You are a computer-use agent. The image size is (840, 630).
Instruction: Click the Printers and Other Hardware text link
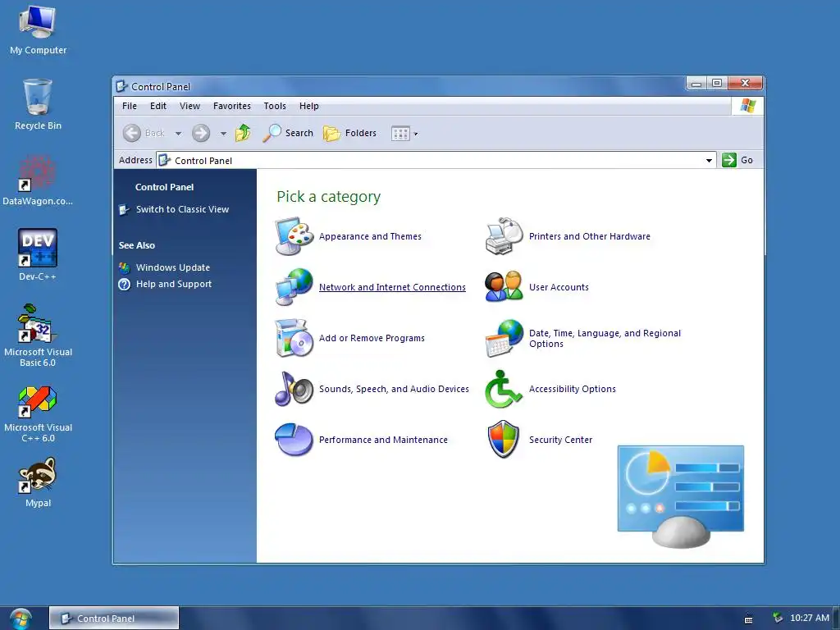[589, 236]
